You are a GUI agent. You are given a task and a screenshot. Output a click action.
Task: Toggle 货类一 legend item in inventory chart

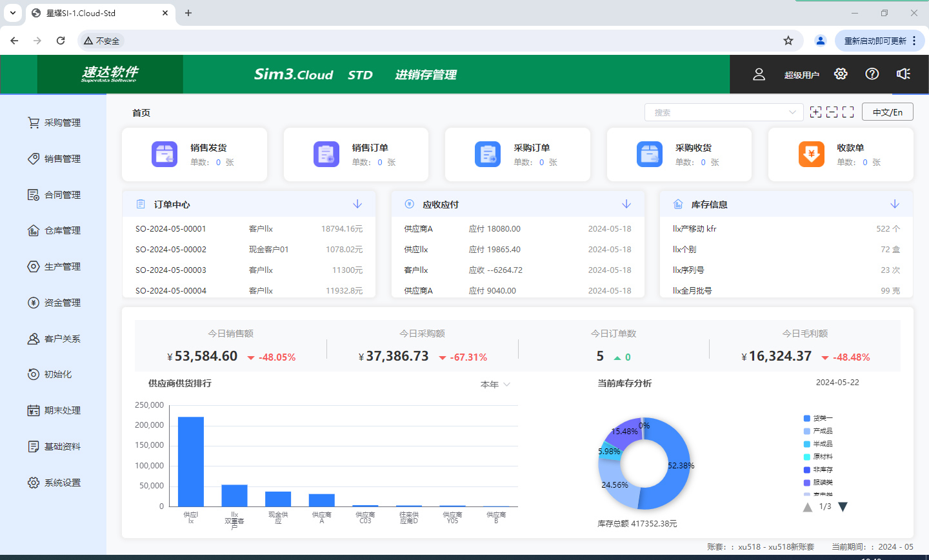click(818, 418)
